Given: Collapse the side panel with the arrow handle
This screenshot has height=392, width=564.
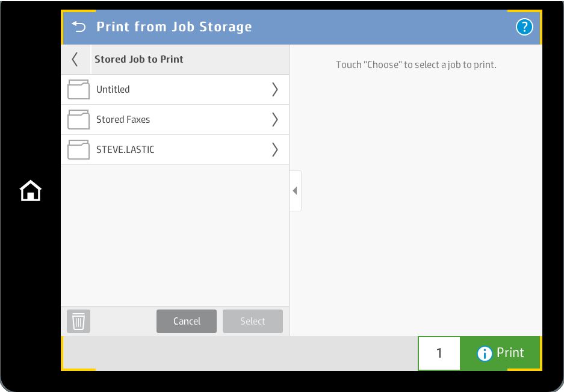Looking at the screenshot, I should click(296, 191).
